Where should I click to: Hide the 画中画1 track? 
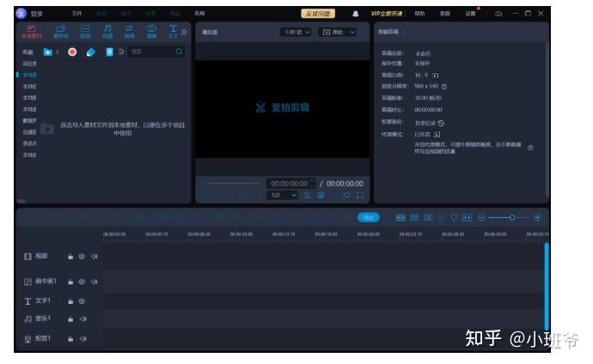tap(82, 282)
